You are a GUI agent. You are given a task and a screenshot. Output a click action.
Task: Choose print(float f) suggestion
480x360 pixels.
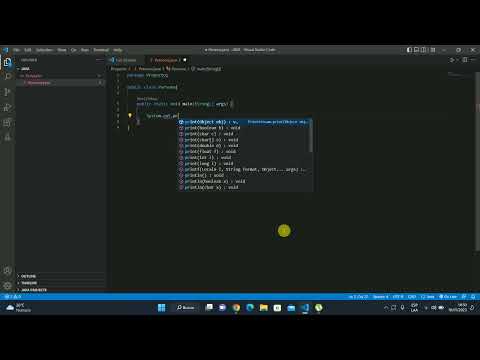(245, 152)
